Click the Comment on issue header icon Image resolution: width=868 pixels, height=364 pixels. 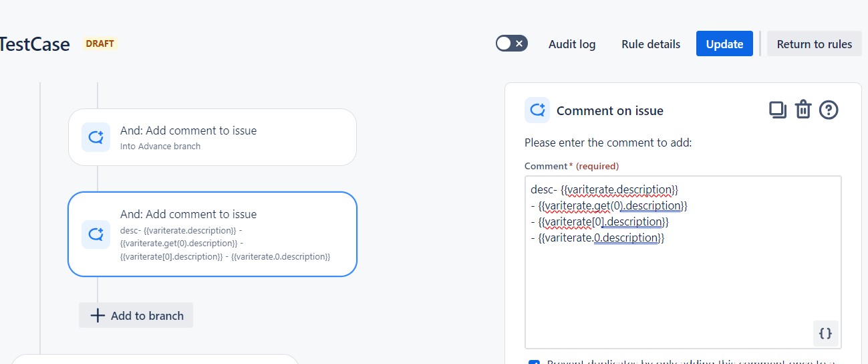pos(537,110)
